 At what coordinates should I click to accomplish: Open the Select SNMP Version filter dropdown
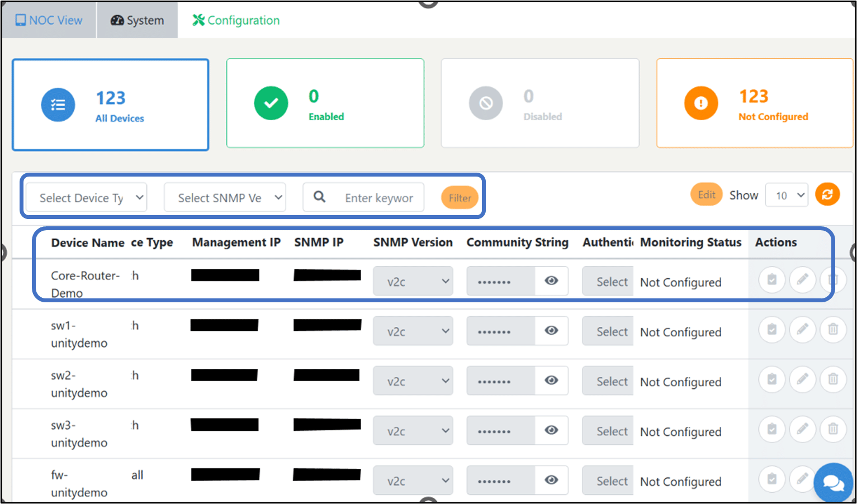click(225, 197)
